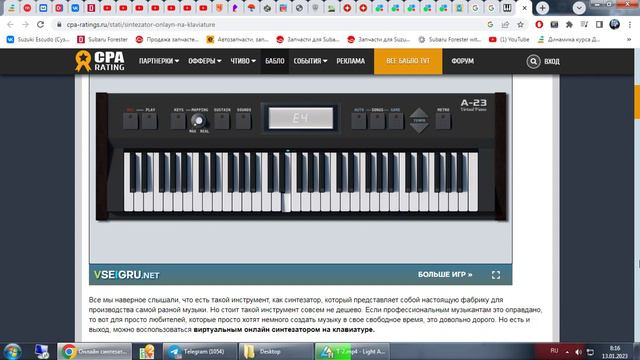Toggle the KEYS button on the synth

click(178, 121)
